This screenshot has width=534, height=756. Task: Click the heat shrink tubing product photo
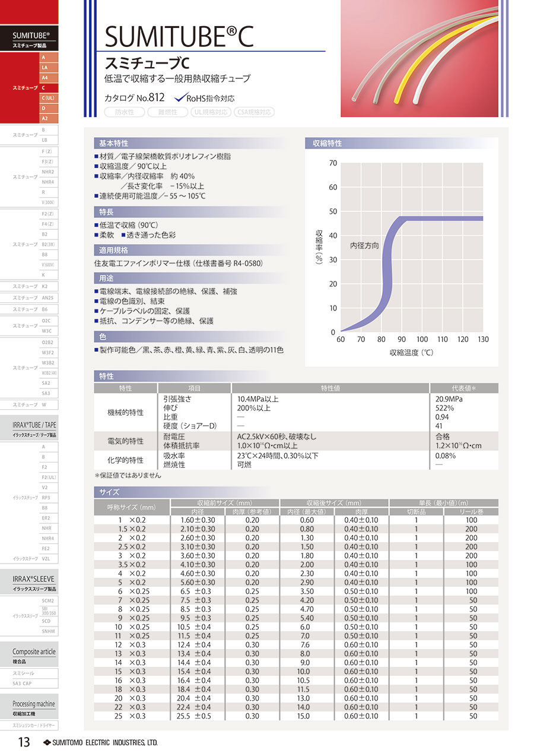pos(424,58)
